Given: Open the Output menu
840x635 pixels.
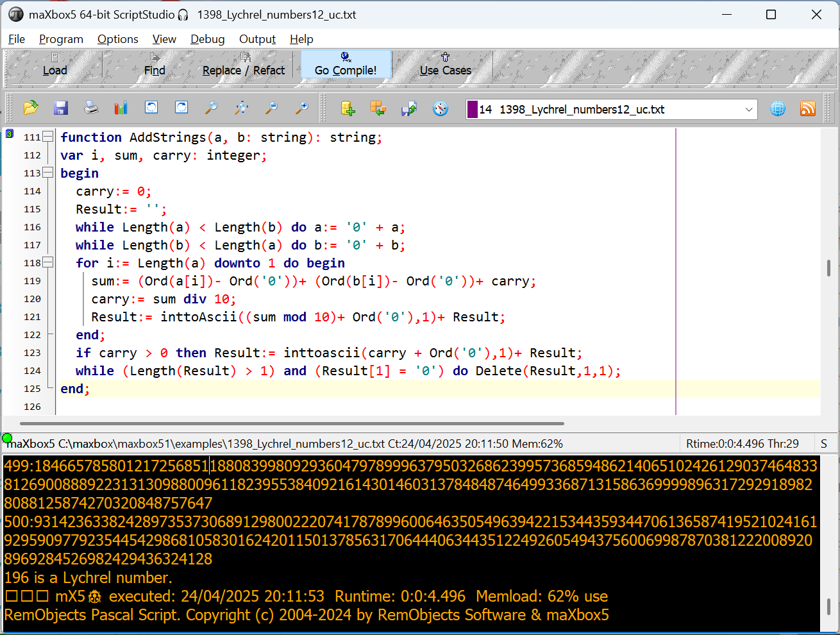Looking at the screenshot, I should point(257,39).
